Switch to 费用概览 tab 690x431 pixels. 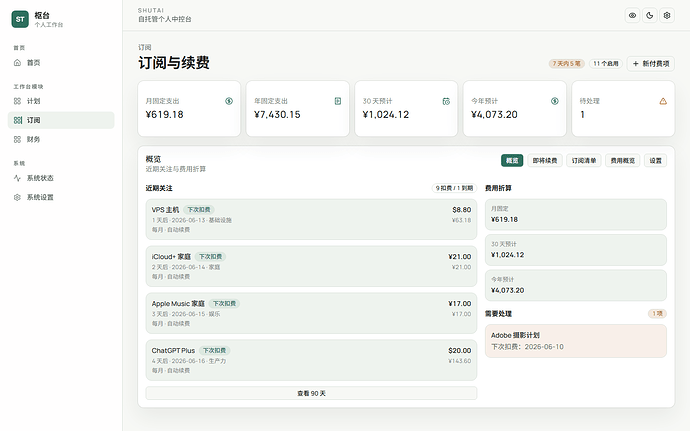622,161
